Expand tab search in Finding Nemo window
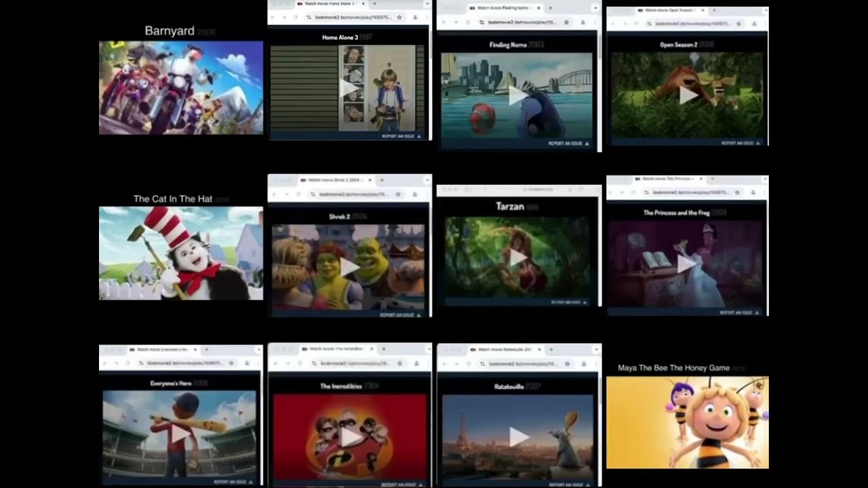The height and width of the screenshot is (488, 868). (595, 8)
